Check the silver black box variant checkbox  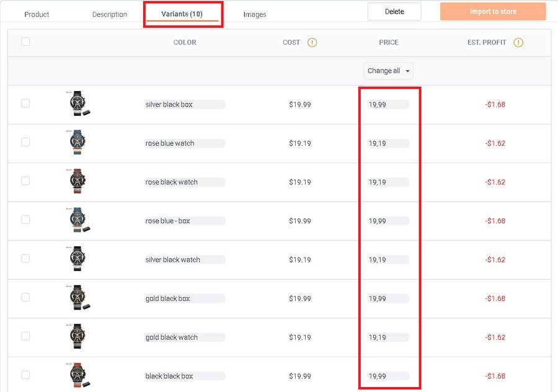[x=25, y=104]
